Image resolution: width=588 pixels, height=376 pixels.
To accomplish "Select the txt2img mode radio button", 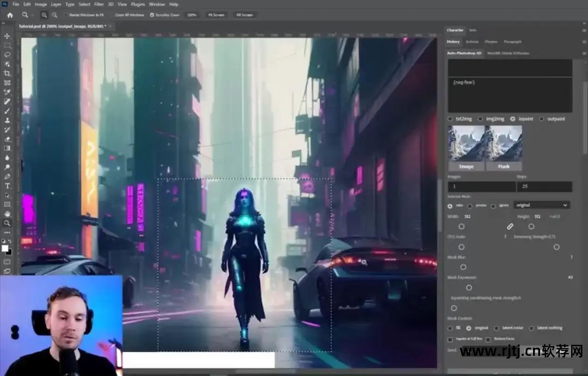I will coord(450,119).
